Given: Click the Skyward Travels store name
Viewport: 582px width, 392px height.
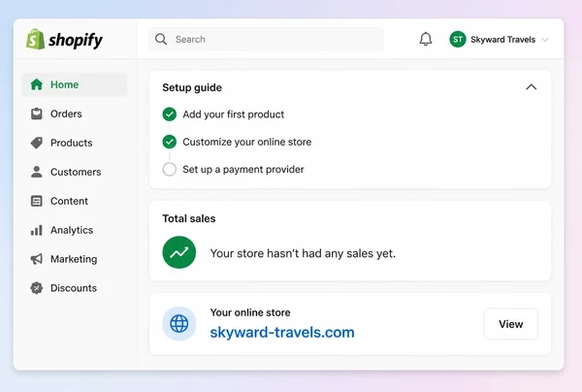Looking at the screenshot, I should point(502,40).
